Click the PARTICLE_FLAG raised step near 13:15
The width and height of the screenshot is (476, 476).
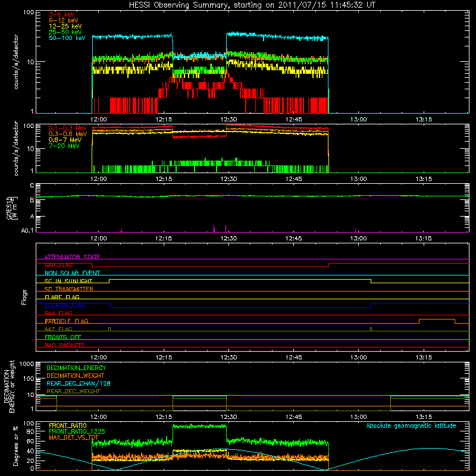pos(437,320)
